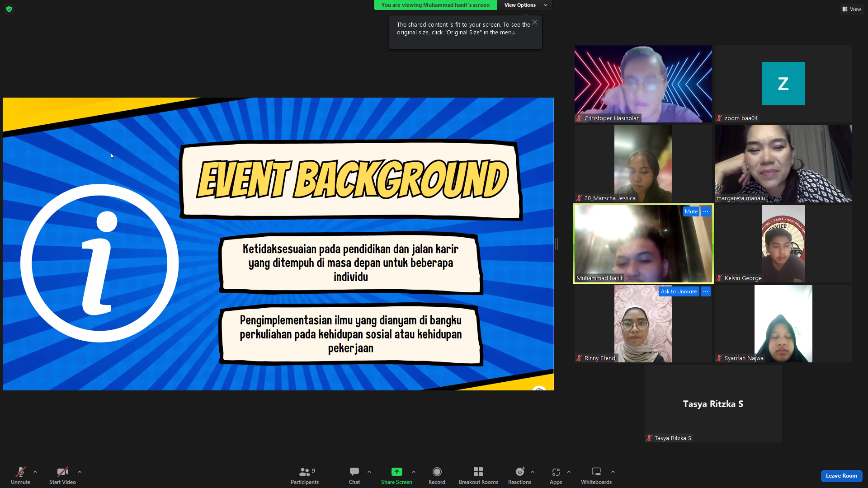Click the Leave Room button
The image size is (868, 488).
point(841,476)
